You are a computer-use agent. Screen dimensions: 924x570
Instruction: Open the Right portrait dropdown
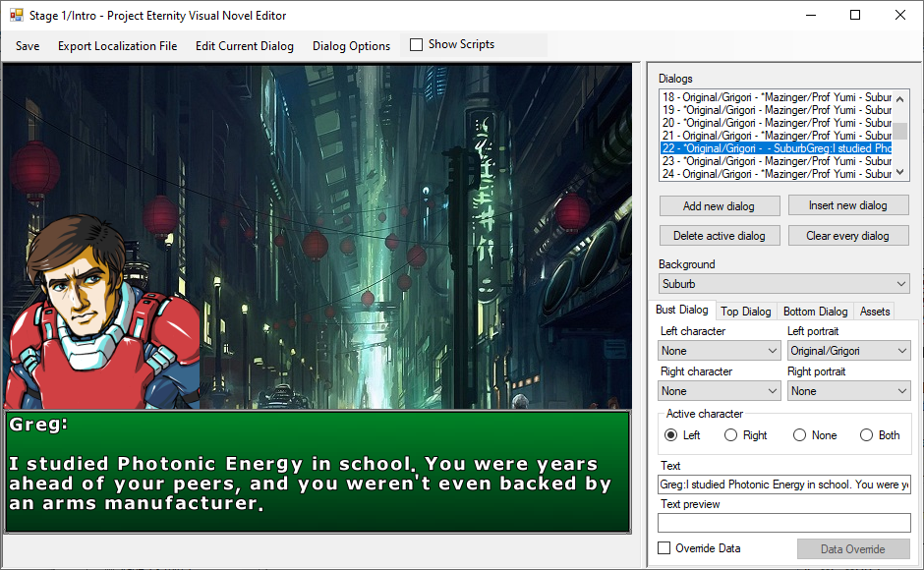848,391
